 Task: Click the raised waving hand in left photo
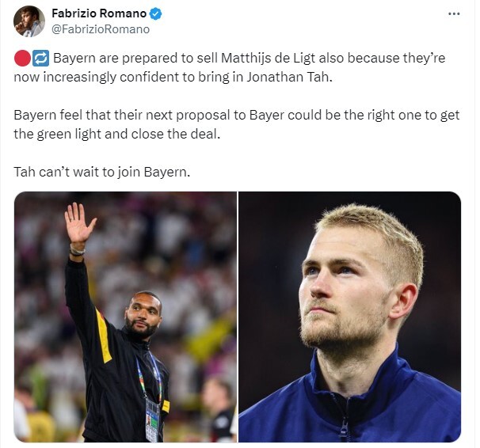(x=79, y=223)
